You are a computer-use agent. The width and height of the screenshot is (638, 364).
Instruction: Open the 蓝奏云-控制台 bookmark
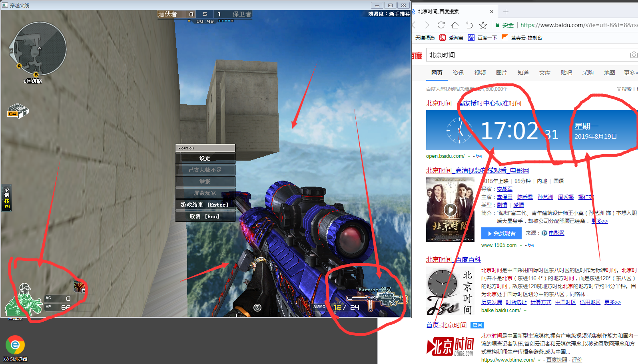(522, 38)
